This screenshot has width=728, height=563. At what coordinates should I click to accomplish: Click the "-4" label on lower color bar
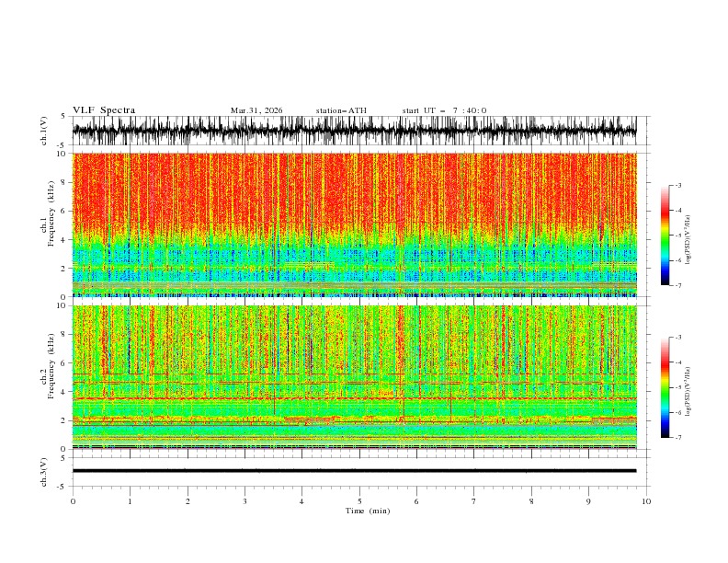point(677,362)
